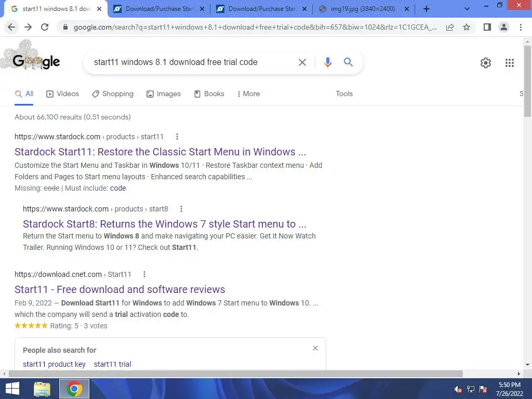This screenshot has width=532, height=399.
Task: Click the Action Center flag tray icon
Action: point(483,389)
